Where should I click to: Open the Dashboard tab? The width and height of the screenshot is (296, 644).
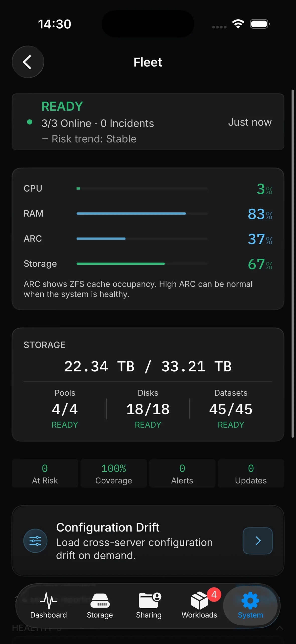click(48, 606)
